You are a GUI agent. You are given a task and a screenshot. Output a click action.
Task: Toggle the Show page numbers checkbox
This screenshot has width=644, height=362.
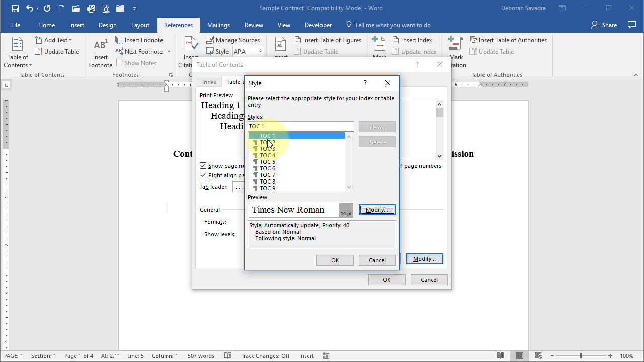[x=203, y=166]
